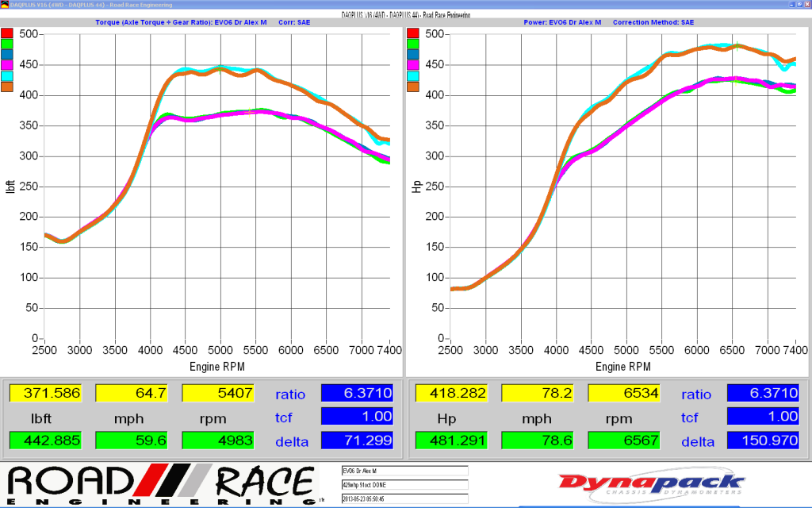This screenshot has width=812, height=508.
Task: Click the yellow 418.282 Hp value box
Action: [x=451, y=393]
